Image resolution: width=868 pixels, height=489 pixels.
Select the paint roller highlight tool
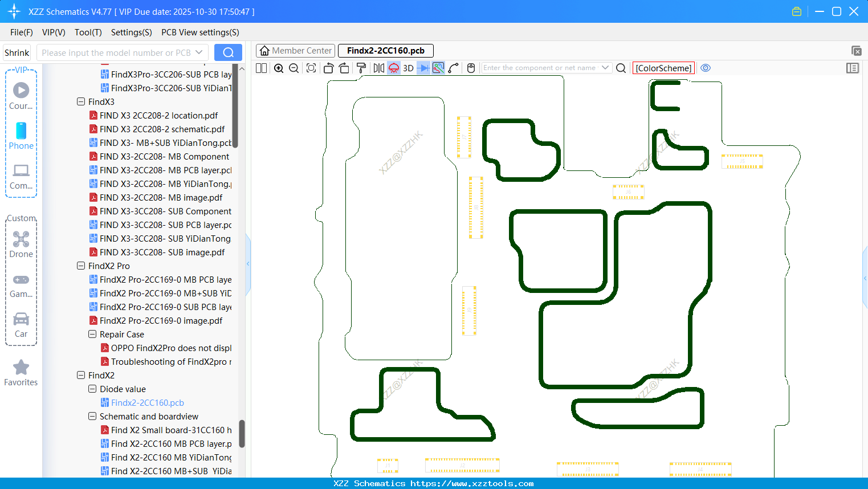361,68
